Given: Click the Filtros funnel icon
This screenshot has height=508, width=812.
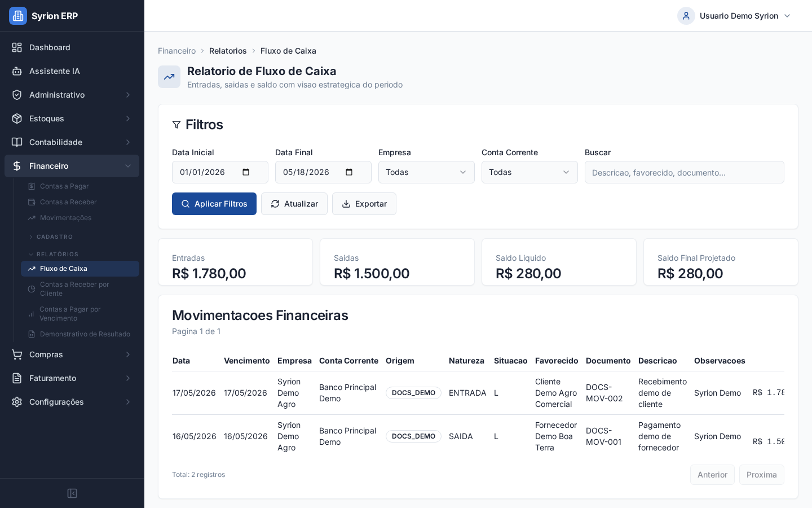Looking at the screenshot, I should [176, 125].
